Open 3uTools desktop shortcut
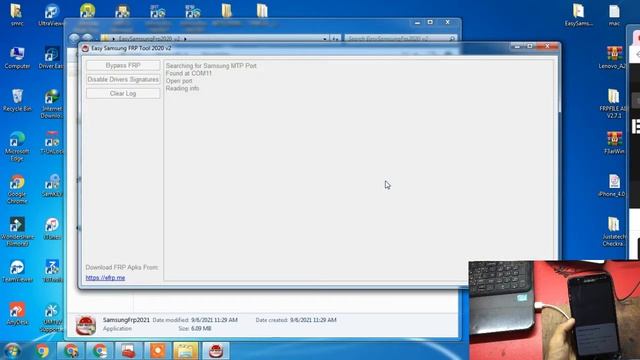The image size is (640, 360). tap(52, 271)
